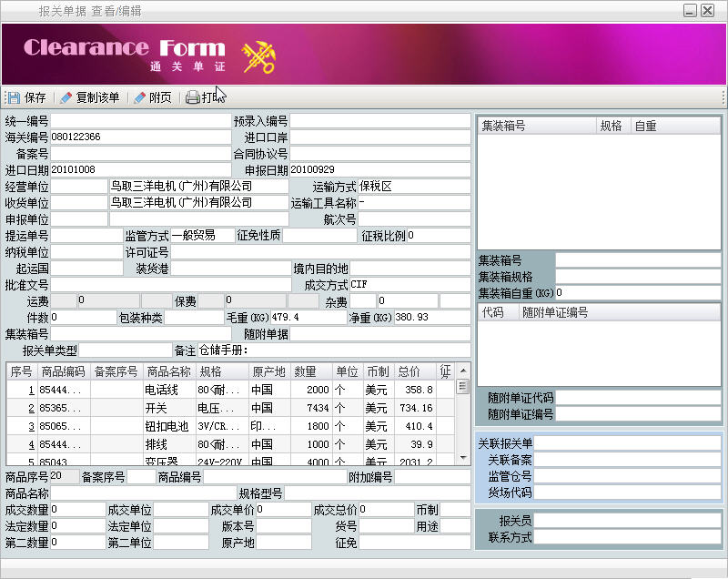This screenshot has width=728, height=579.
Task: Focus the 进口日期 date field
Action: (x=140, y=170)
